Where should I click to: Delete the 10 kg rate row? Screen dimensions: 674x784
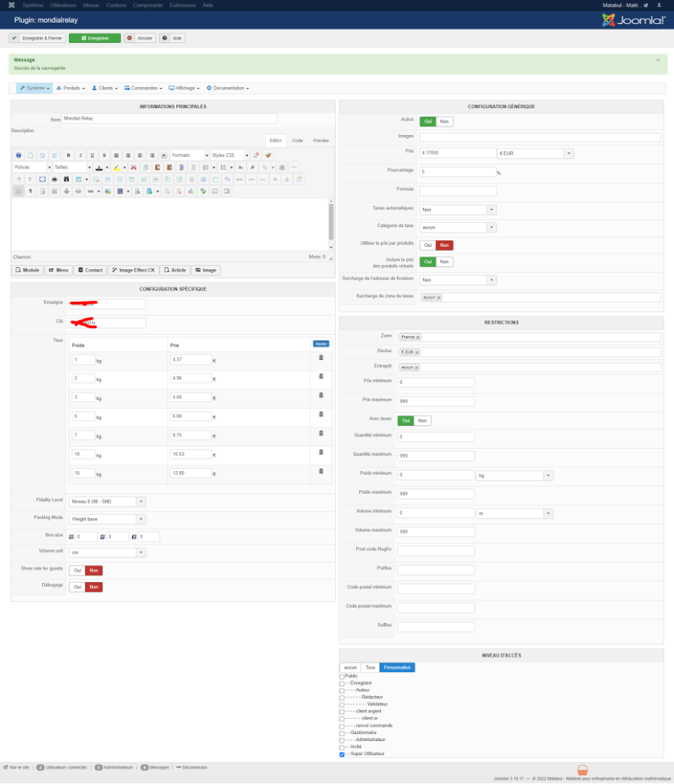click(321, 452)
